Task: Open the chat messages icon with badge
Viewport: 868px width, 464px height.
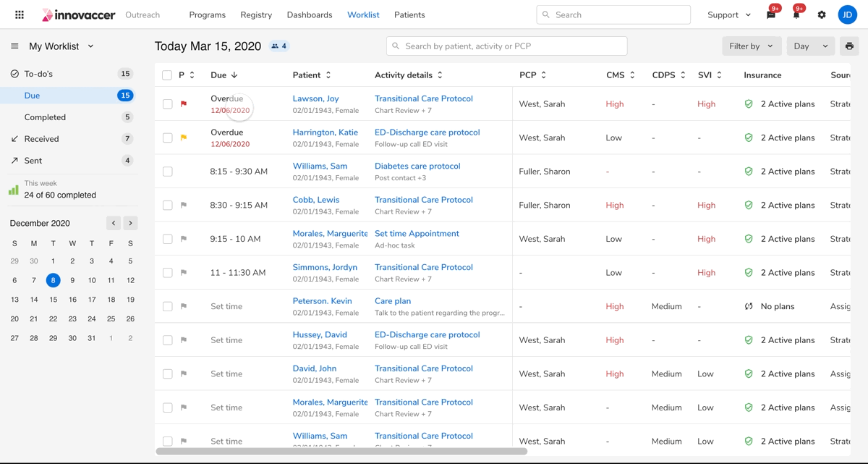Action: click(771, 14)
